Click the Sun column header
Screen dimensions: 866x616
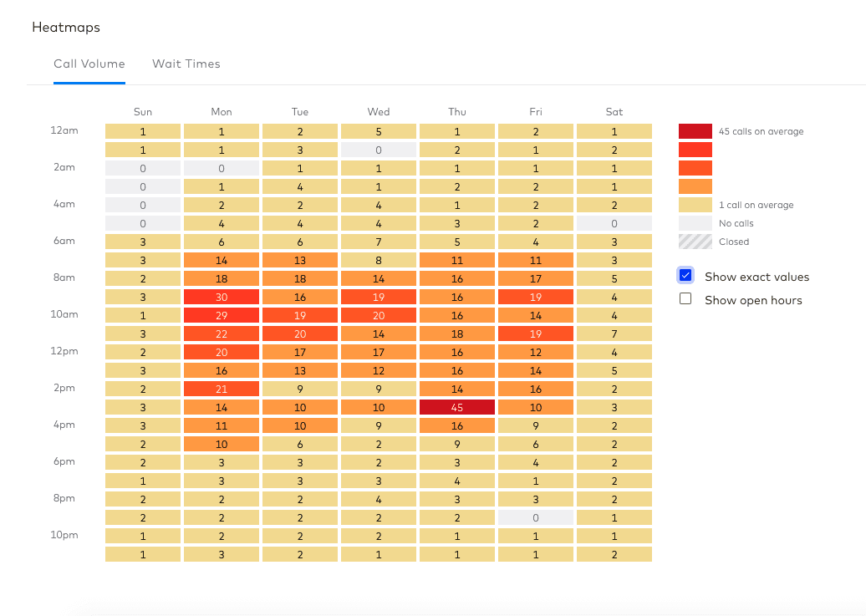click(x=143, y=112)
